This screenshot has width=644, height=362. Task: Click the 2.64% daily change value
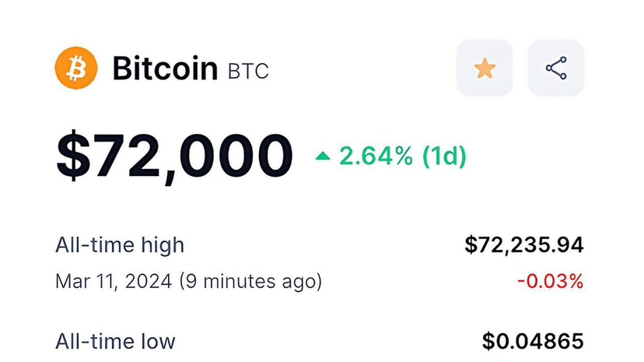click(375, 156)
